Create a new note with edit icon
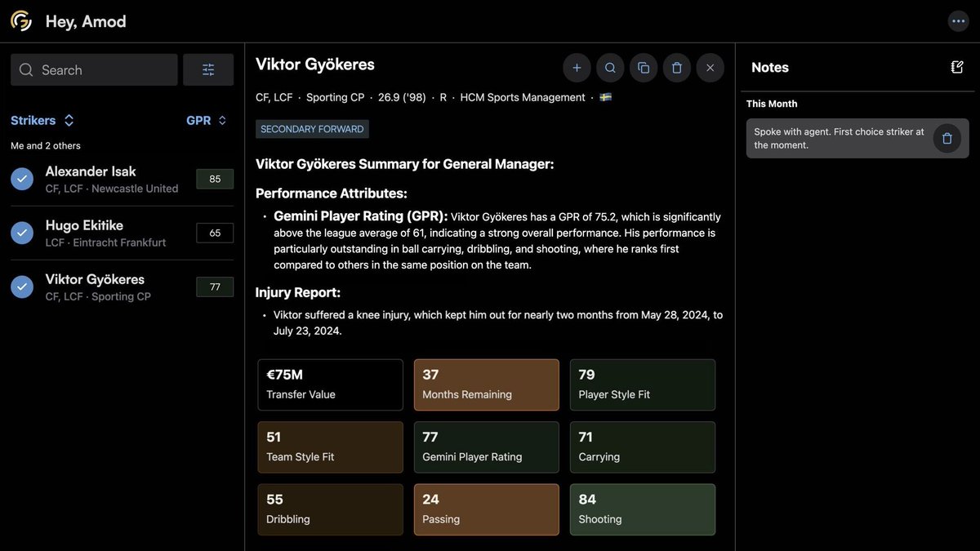The height and width of the screenshot is (551, 980). [957, 67]
